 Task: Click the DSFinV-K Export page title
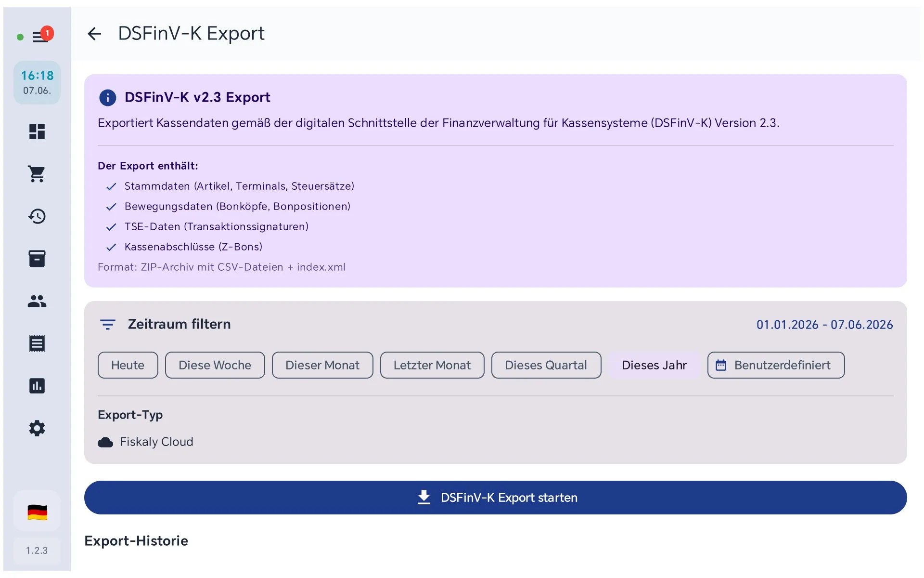191,34
